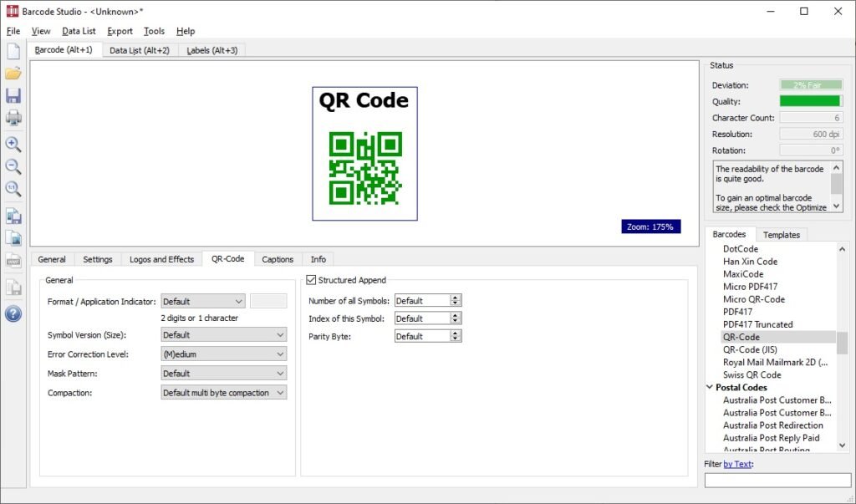This screenshot has width=856, height=504.
Task: Switch to the Data List (Alt+2) tab
Action: coord(140,50)
